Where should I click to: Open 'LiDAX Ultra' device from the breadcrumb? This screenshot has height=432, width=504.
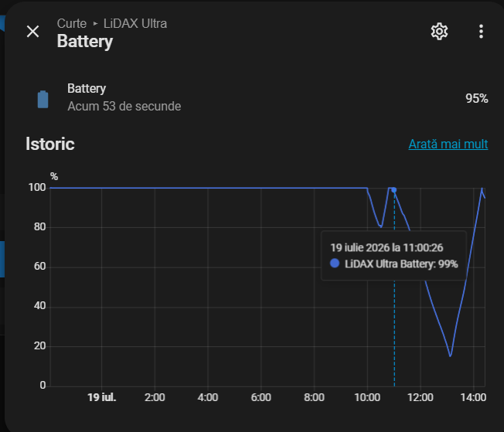135,23
